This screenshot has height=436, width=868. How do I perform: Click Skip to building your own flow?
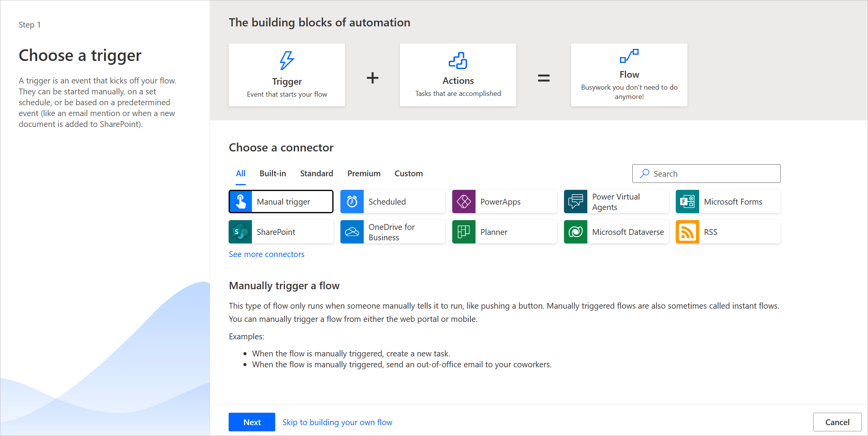point(338,421)
